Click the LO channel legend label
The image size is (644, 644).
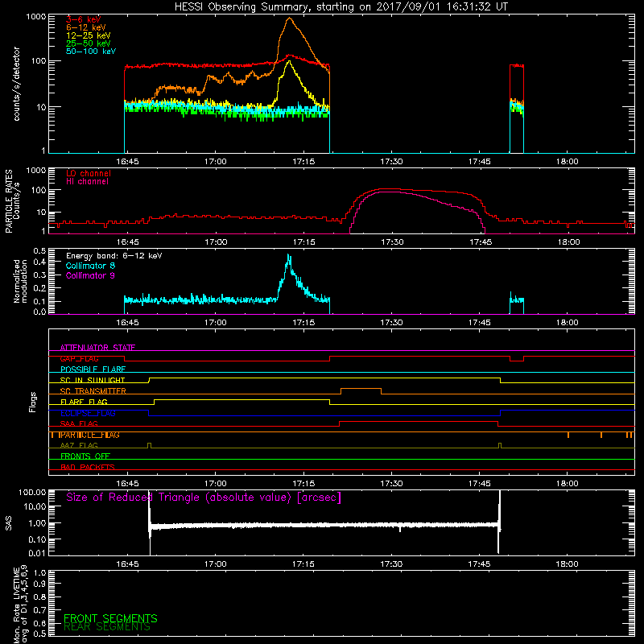(89, 173)
